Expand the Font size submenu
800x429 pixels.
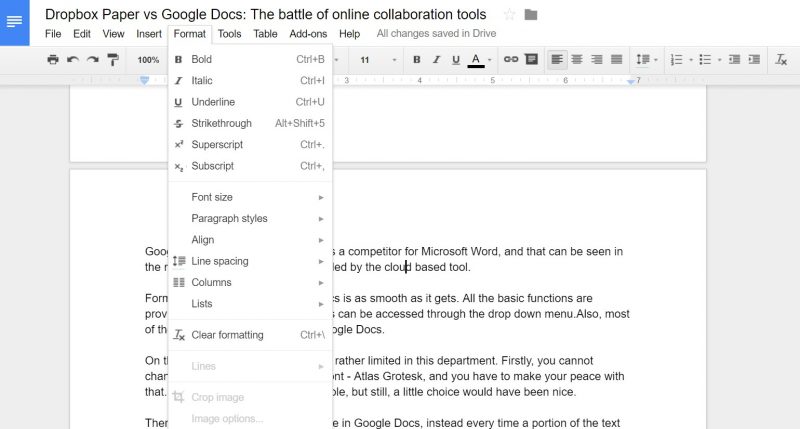pos(250,197)
